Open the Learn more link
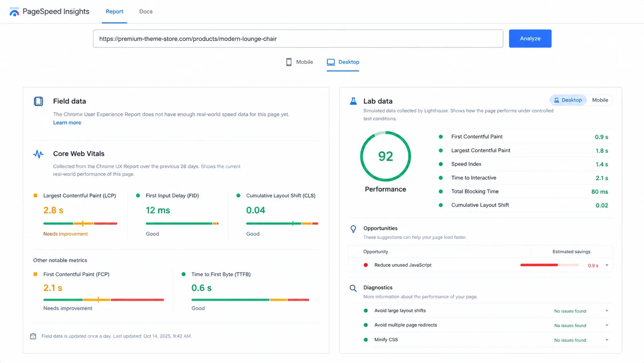This screenshot has width=644, height=363. (x=67, y=123)
